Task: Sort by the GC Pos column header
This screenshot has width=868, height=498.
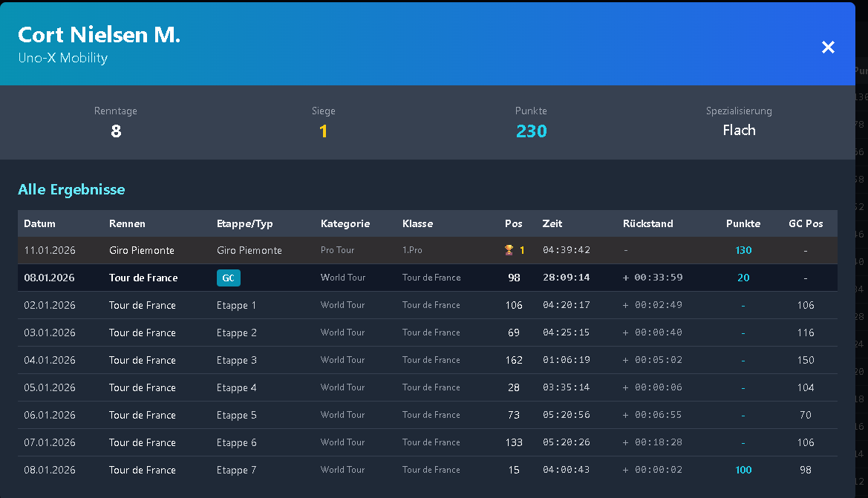Action: coord(806,223)
